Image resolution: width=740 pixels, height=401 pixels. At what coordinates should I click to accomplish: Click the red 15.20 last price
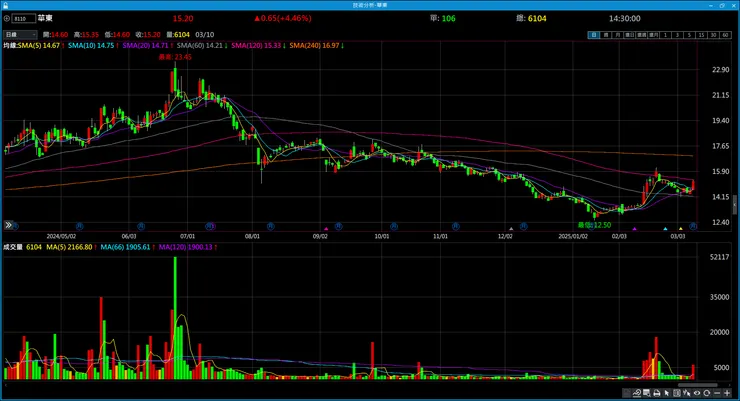coord(183,18)
